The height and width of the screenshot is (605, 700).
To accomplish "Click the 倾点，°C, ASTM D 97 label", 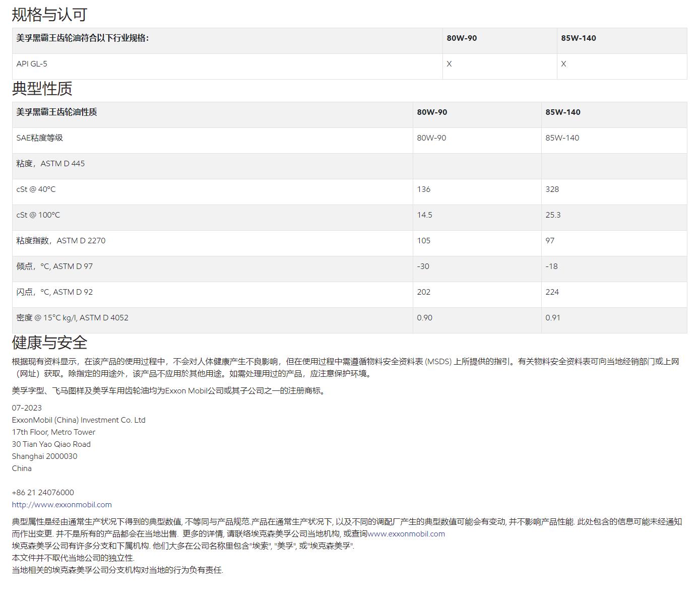I will click(54, 266).
